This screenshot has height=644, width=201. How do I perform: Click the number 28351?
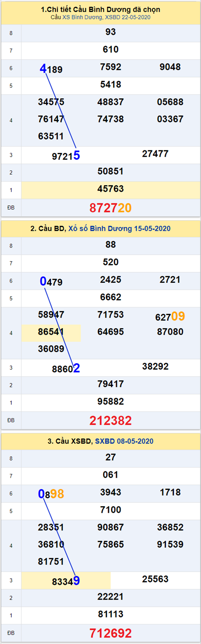pyautogui.click(x=51, y=527)
